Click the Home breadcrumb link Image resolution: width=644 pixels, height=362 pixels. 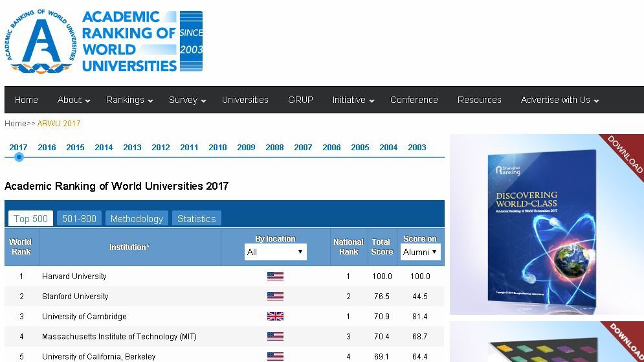point(15,123)
